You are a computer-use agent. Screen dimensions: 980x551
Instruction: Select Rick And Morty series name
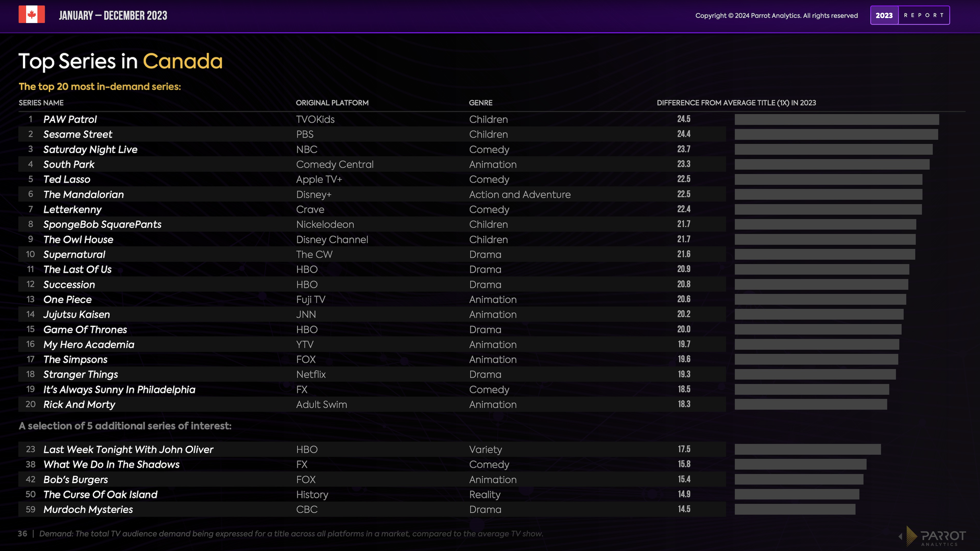(79, 405)
